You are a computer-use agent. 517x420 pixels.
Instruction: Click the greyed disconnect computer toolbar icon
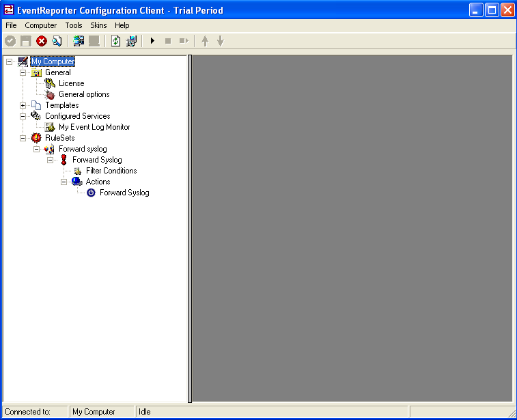(94, 41)
